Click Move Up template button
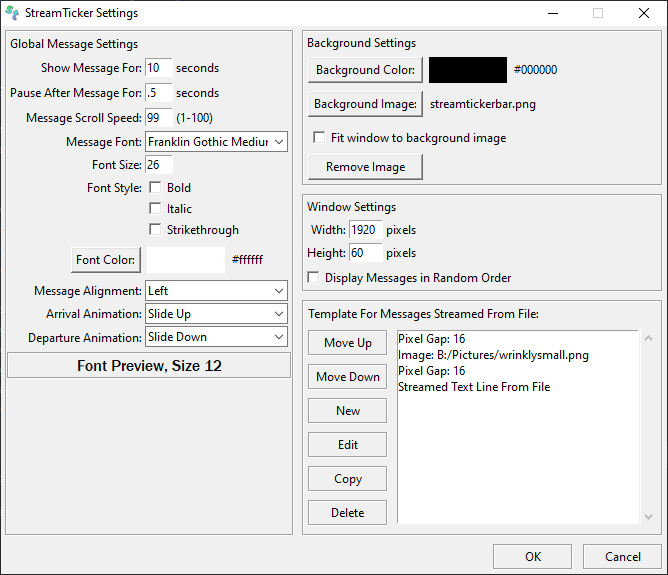Screen dimensions: 668x575 pyautogui.click(x=348, y=342)
